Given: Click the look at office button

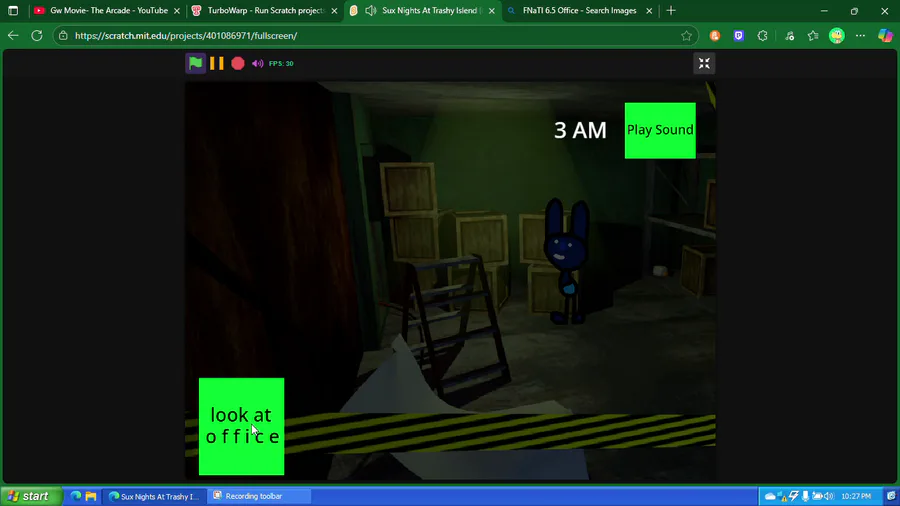Looking at the screenshot, I should tap(241, 426).
